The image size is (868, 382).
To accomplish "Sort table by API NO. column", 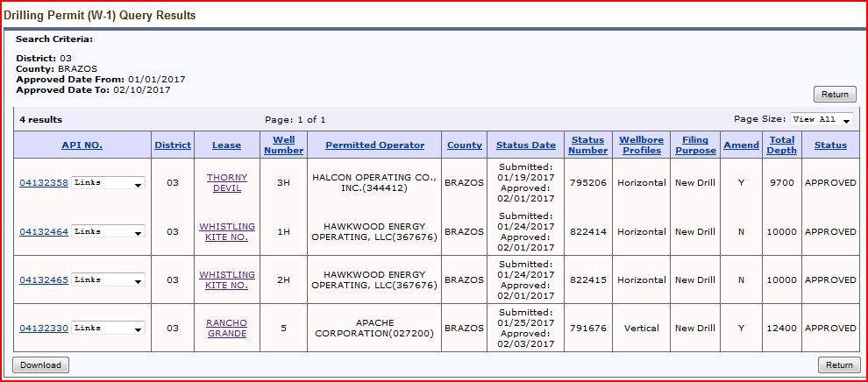I will coord(82,145).
